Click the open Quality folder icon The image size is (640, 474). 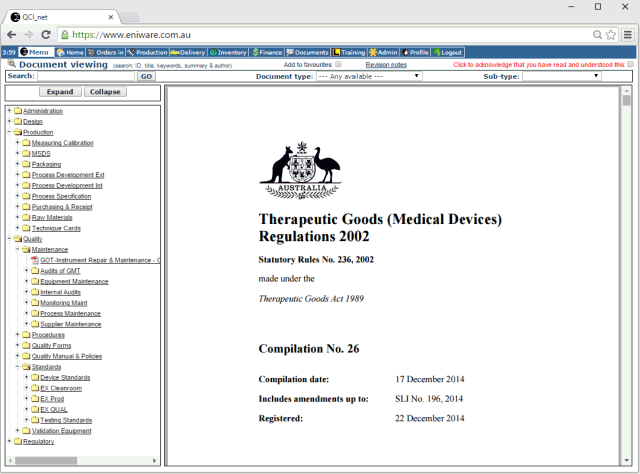pos(18,238)
